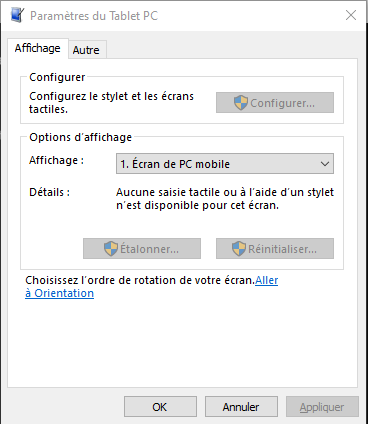Click the shield icon beside Réinitialiser
Viewport: 368px width, 424px height.
pos(239,249)
